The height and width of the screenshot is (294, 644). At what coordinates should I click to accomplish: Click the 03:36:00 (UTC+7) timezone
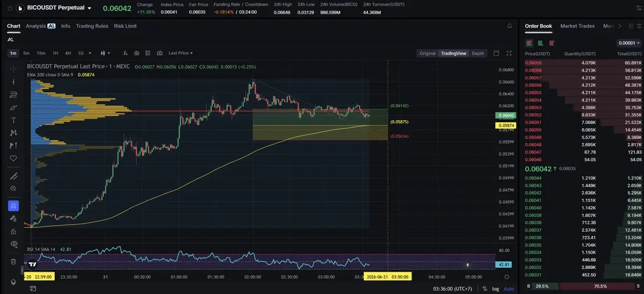(x=453, y=289)
